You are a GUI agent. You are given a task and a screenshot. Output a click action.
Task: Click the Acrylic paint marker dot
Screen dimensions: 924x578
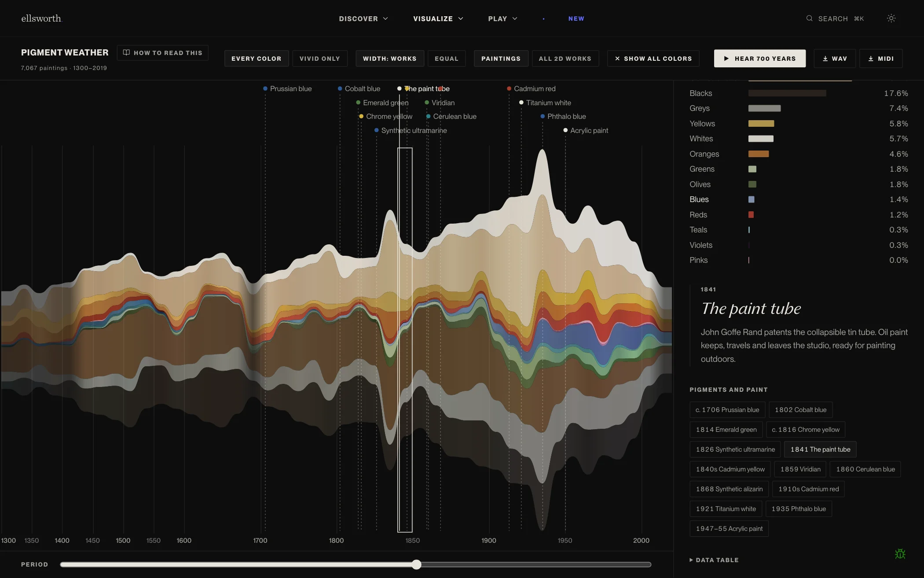click(565, 130)
